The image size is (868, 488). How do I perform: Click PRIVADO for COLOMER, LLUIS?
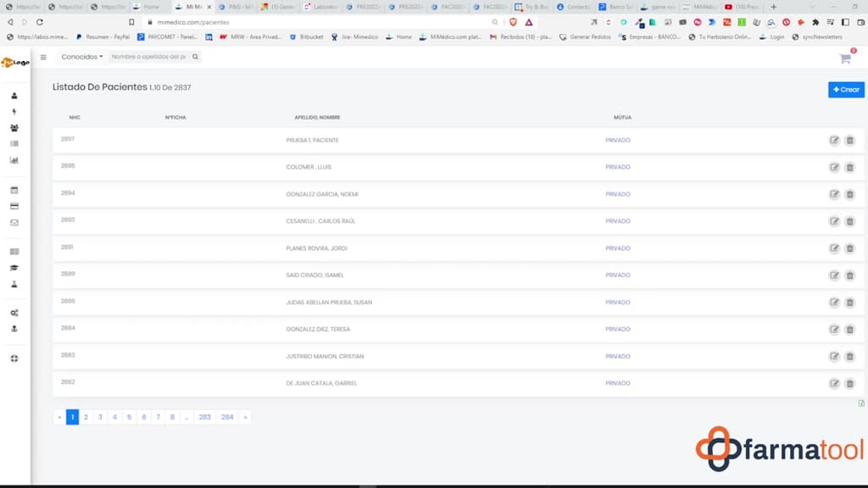[x=618, y=167]
